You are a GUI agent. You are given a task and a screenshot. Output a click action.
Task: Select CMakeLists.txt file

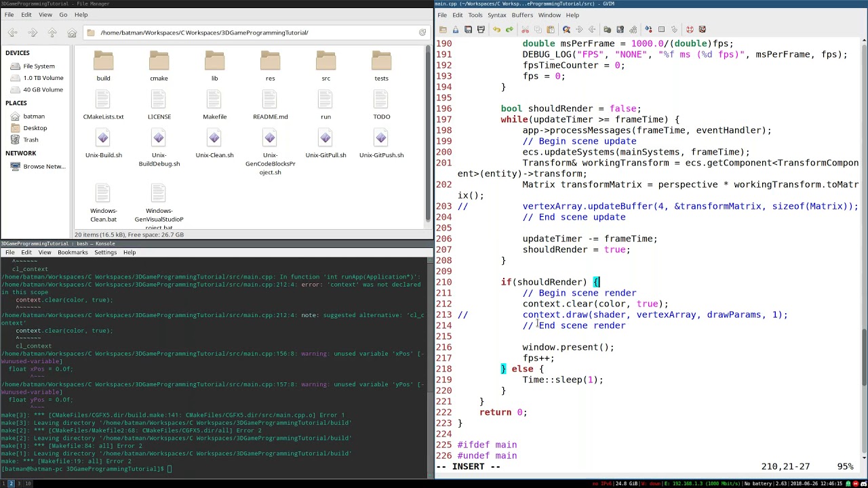(x=103, y=105)
